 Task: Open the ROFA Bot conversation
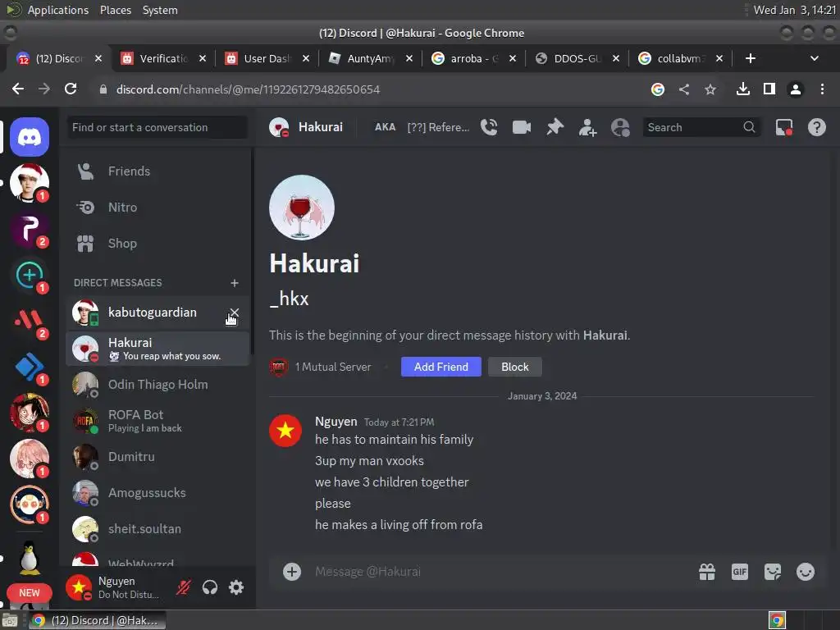[157, 421]
